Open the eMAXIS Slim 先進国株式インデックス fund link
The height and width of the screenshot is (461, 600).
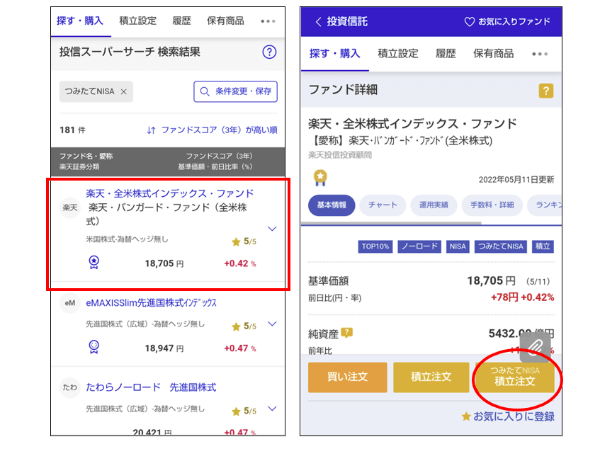point(150,302)
